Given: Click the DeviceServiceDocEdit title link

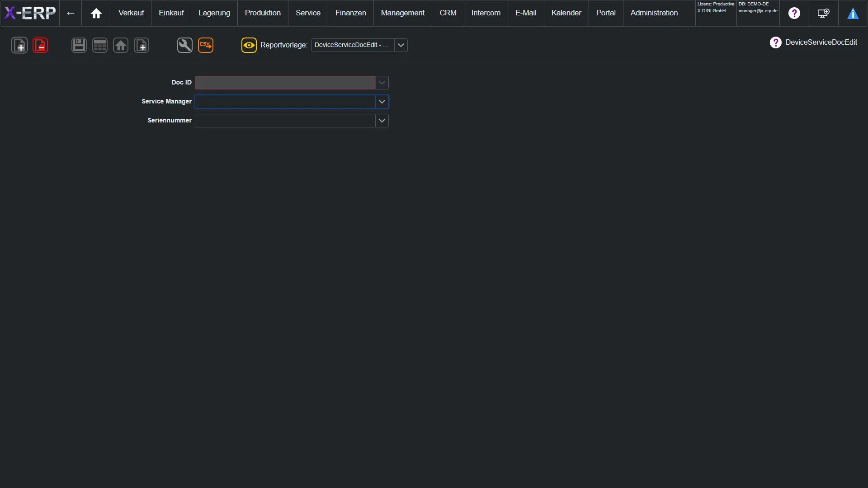Looking at the screenshot, I should point(821,42).
